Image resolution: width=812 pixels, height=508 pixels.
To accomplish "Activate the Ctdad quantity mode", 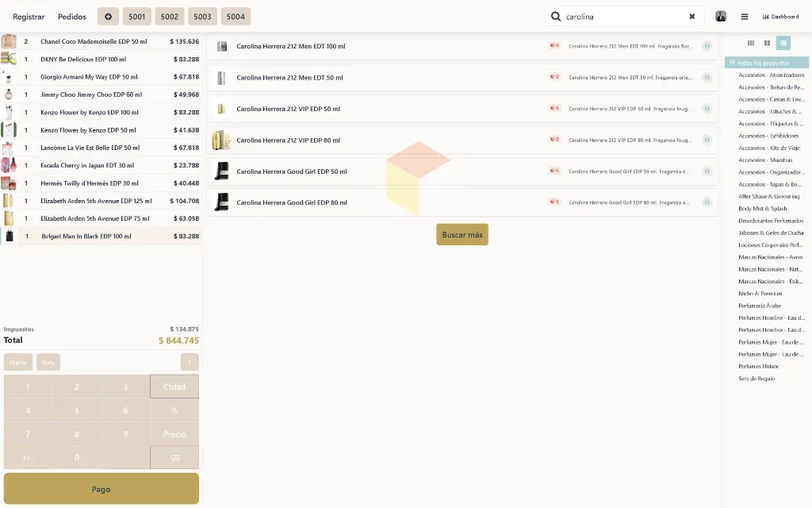I will click(174, 387).
